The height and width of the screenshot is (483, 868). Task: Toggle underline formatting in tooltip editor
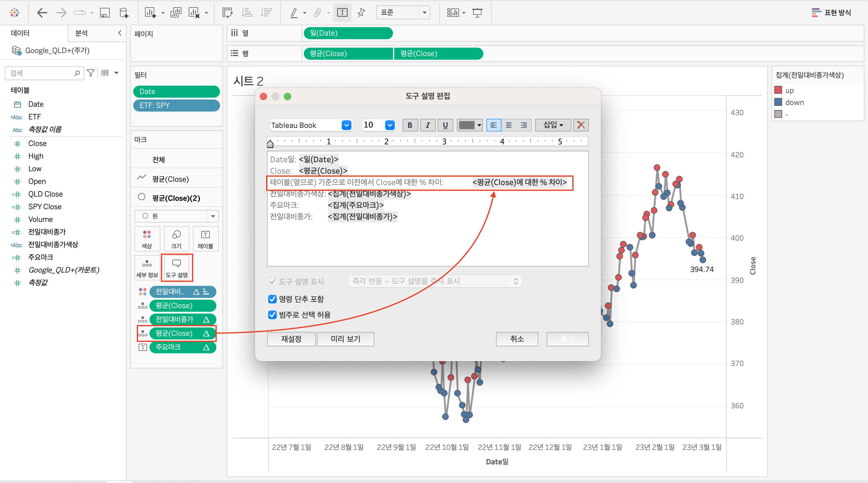click(445, 125)
